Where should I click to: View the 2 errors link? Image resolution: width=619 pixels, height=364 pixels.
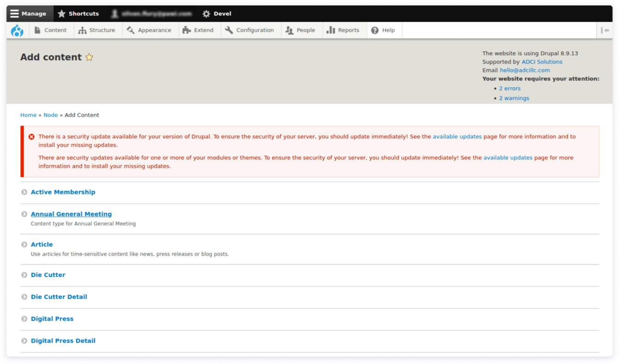tap(510, 88)
